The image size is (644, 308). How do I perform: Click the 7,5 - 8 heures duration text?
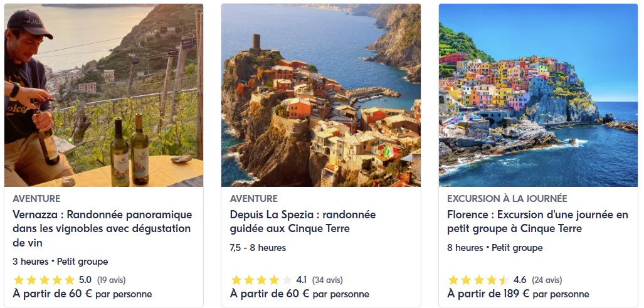pos(258,248)
